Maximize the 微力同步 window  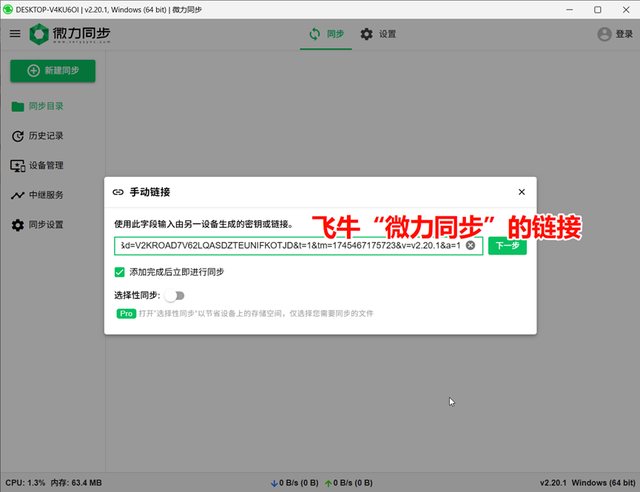click(x=598, y=9)
